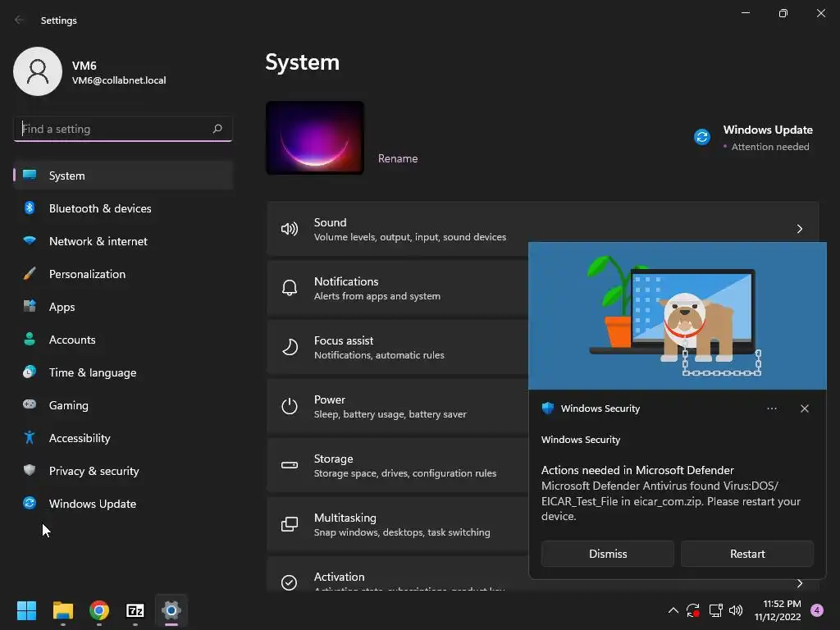
Task: Click the search magnifier icon
Action: (x=217, y=129)
